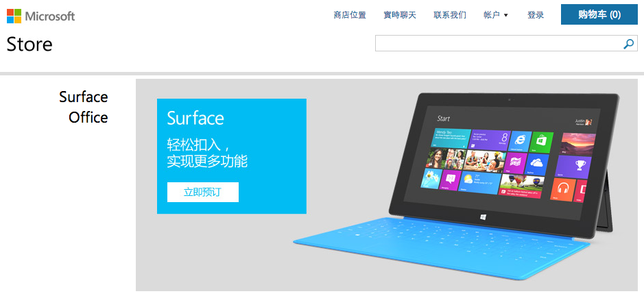
Task: Open the 联系我们 contact us link
Action: (450, 15)
